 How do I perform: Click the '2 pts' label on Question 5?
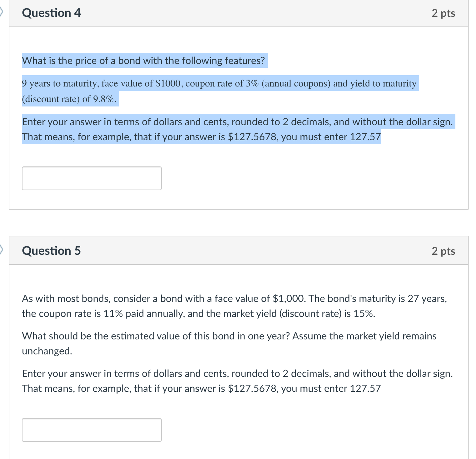pos(444,250)
